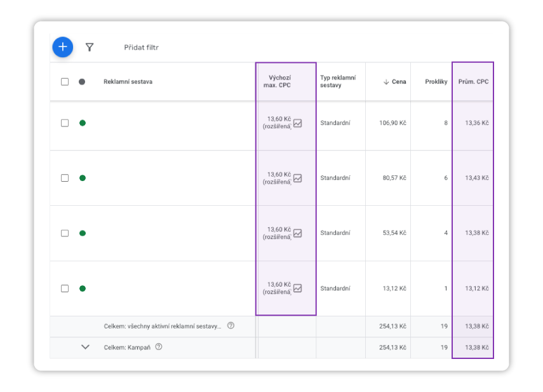
Task: Check the checkbox for the 8-click row
Action: (65, 123)
